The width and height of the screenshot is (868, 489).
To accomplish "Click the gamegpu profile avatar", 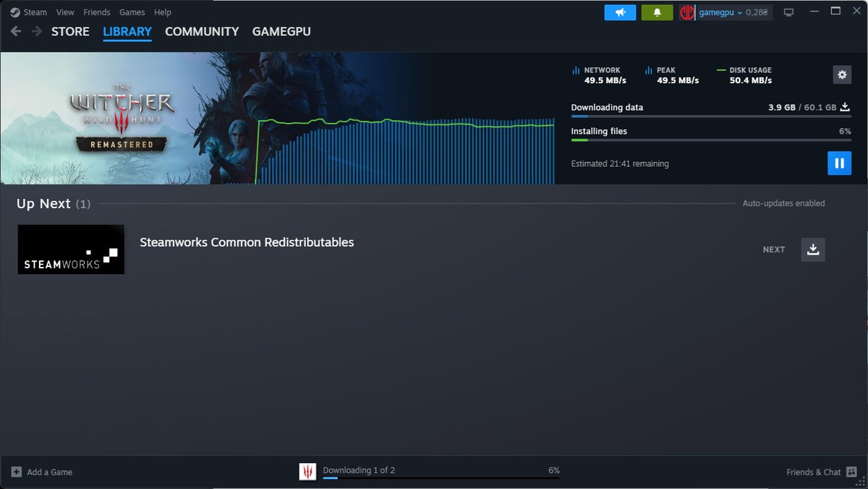I will coord(686,12).
